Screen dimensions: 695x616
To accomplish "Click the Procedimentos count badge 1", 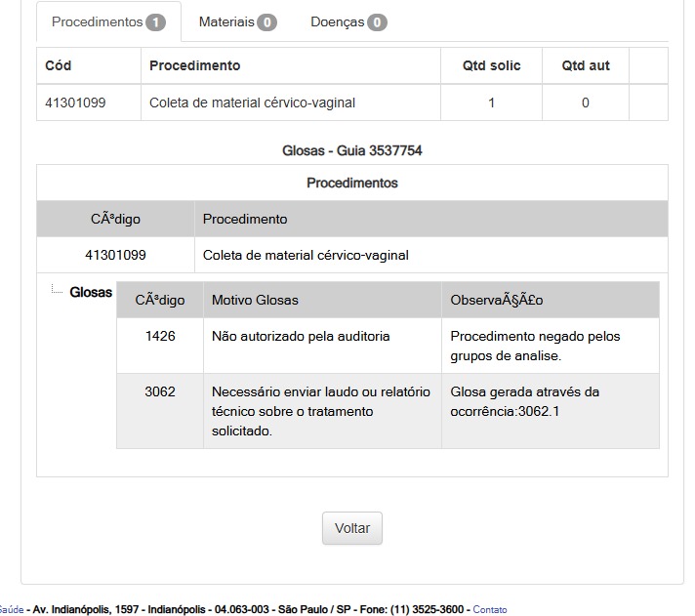I will [x=155, y=22].
